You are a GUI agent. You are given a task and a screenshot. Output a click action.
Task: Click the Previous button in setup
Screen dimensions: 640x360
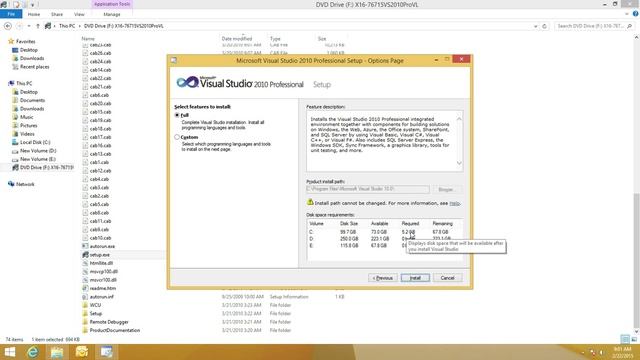(x=382, y=278)
